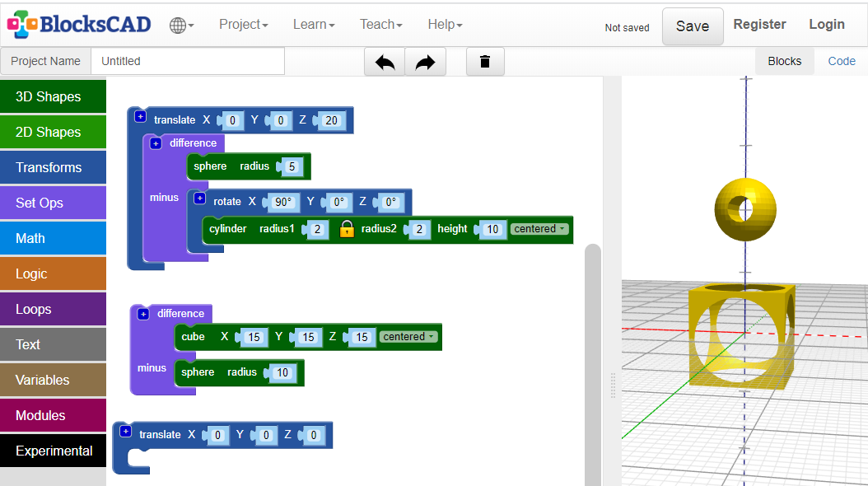Switch to the Code tab
This screenshot has width=868, height=486.
[841, 61]
